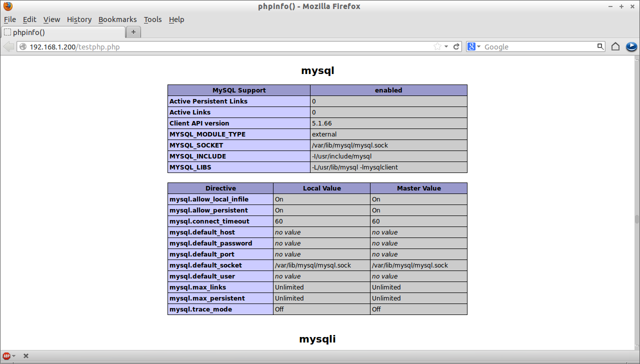Image resolution: width=640 pixels, height=364 pixels.
Task: Click the enabled header cell
Action: 388,90
